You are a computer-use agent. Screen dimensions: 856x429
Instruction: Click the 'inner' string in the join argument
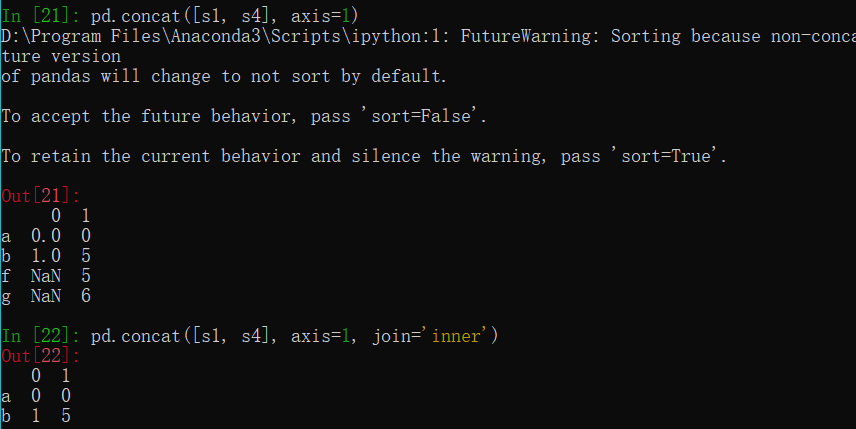click(x=458, y=336)
